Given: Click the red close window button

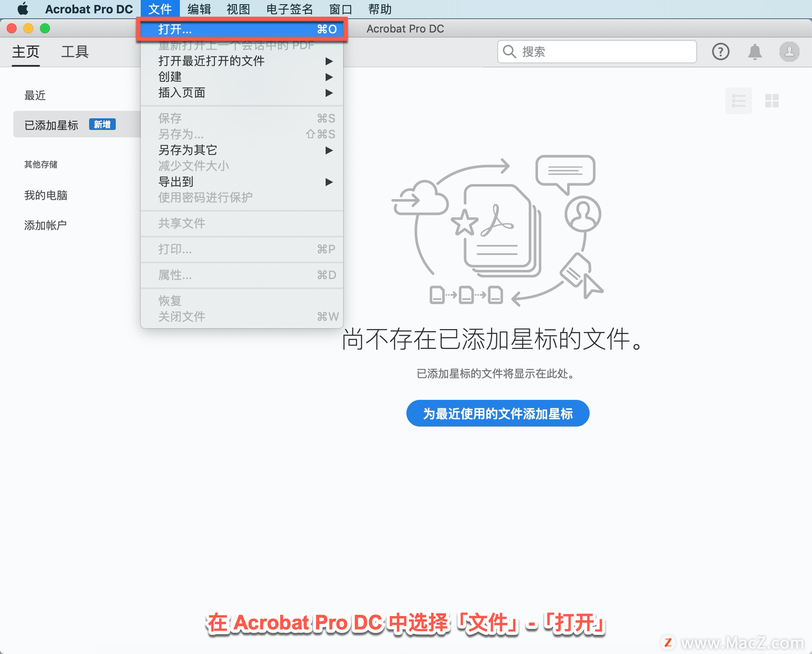Looking at the screenshot, I should point(12,28).
